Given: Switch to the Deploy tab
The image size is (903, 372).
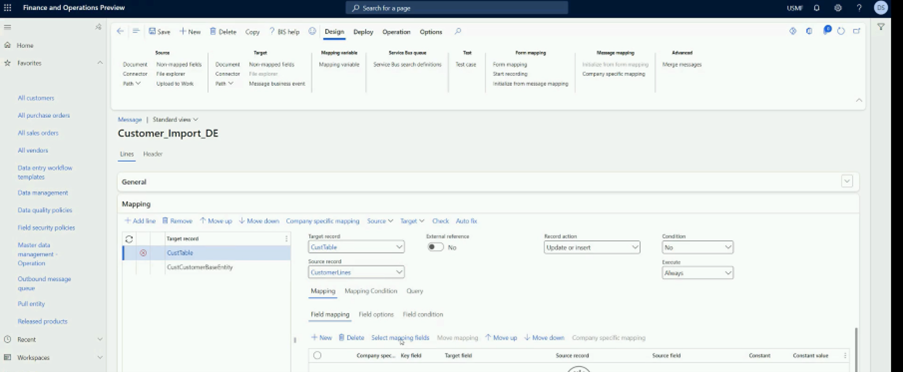Looking at the screenshot, I should (363, 32).
